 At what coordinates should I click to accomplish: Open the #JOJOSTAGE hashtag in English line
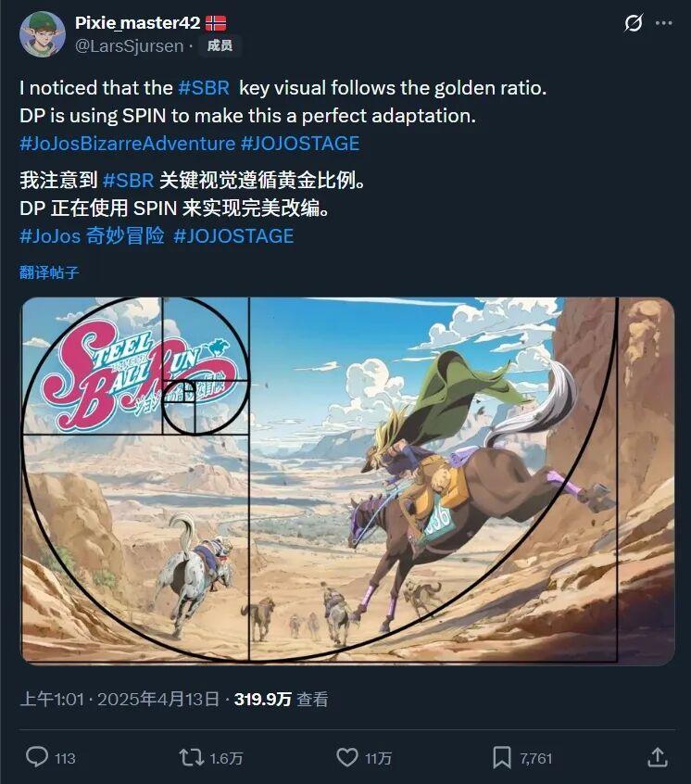[300, 144]
